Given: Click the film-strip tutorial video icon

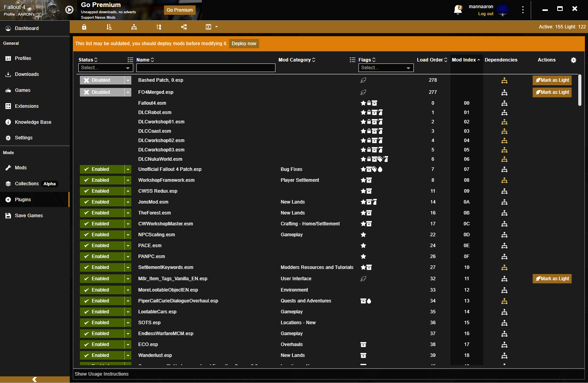Looking at the screenshot, I should 208,27.
